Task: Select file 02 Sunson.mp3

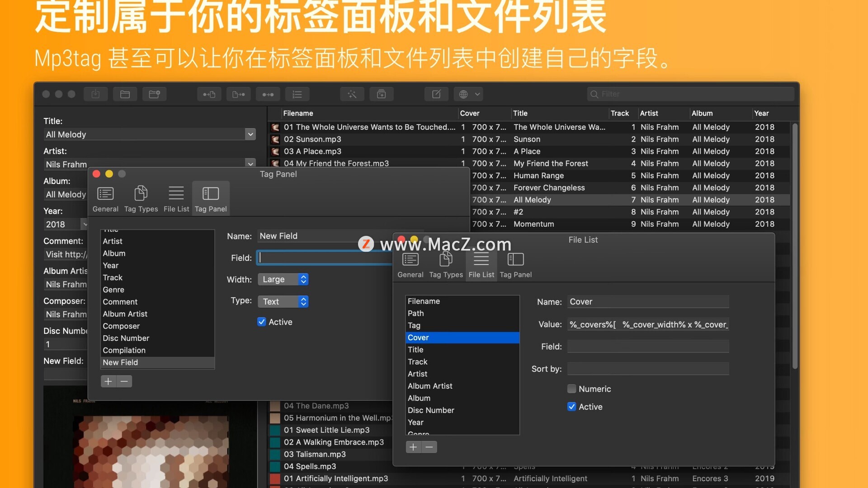Action: pos(312,139)
